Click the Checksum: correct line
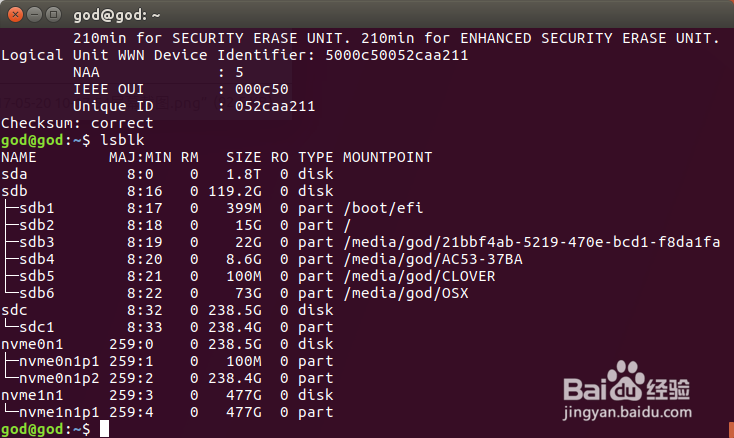734x438 pixels. click(77, 123)
